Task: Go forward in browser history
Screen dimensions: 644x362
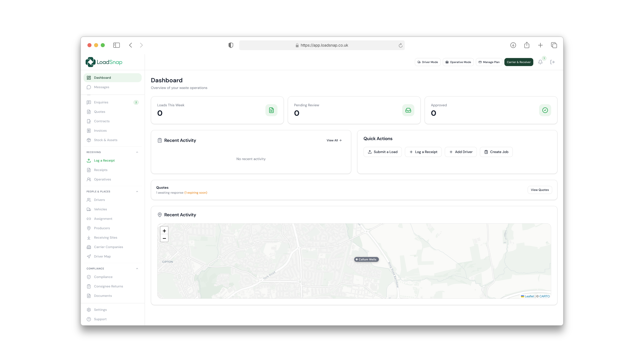Action: (x=141, y=45)
